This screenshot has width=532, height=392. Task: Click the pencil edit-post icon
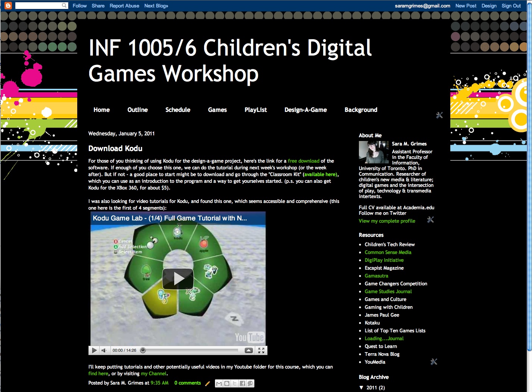(207, 383)
